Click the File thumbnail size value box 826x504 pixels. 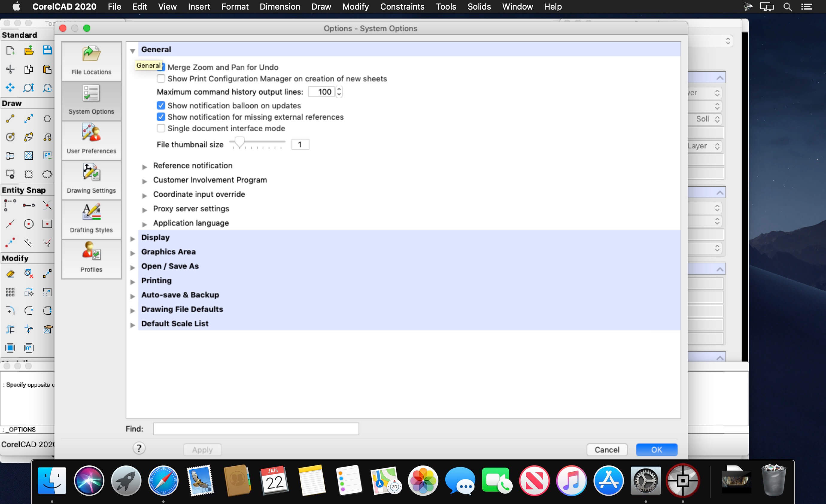[x=300, y=144]
